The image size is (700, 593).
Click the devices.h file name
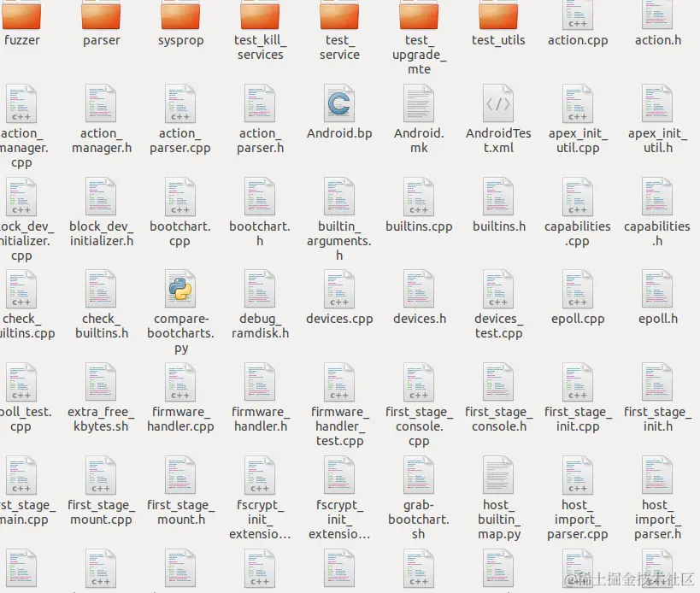(420, 319)
